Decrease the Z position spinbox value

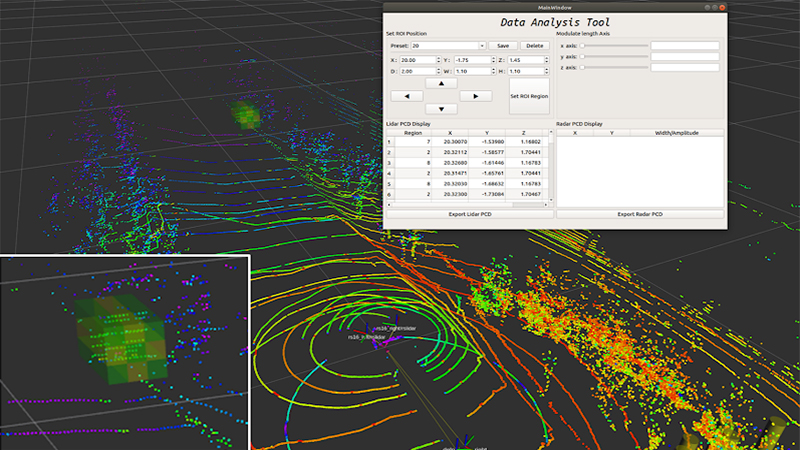click(546, 62)
